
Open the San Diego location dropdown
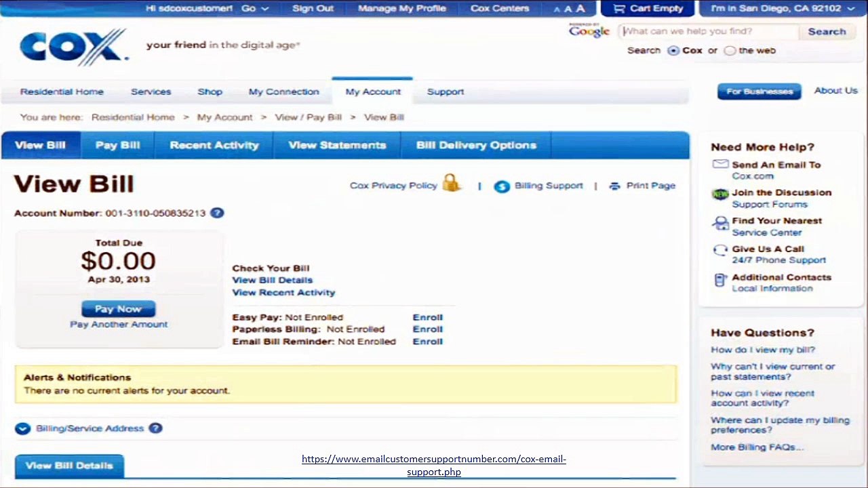pos(783,9)
